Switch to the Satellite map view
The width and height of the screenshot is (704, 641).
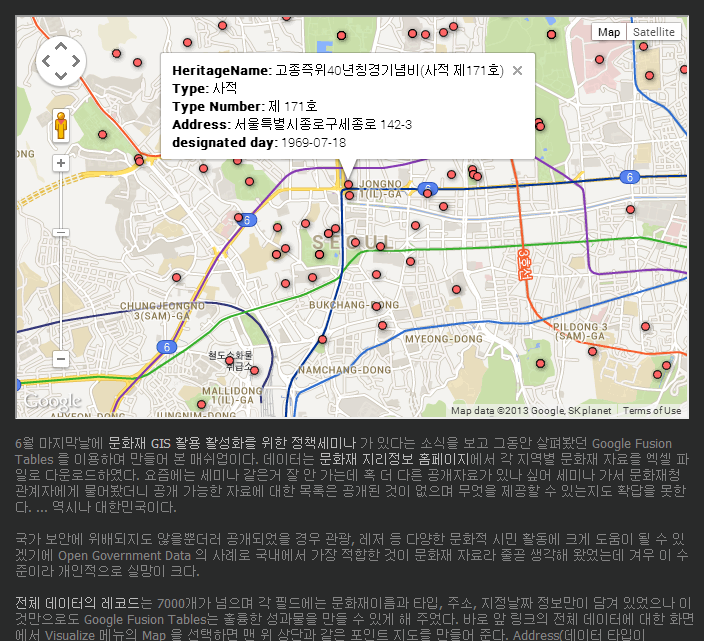click(653, 32)
